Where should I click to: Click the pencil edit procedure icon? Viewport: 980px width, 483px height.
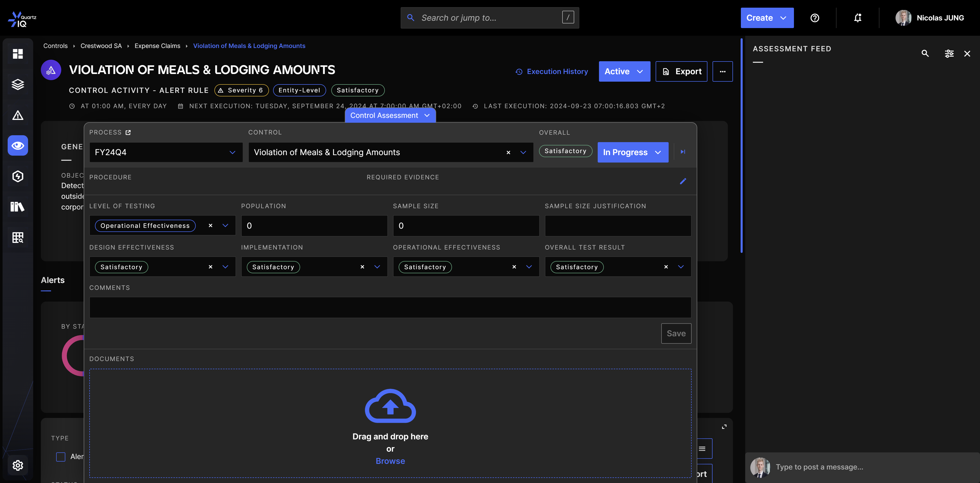click(683, 181)
